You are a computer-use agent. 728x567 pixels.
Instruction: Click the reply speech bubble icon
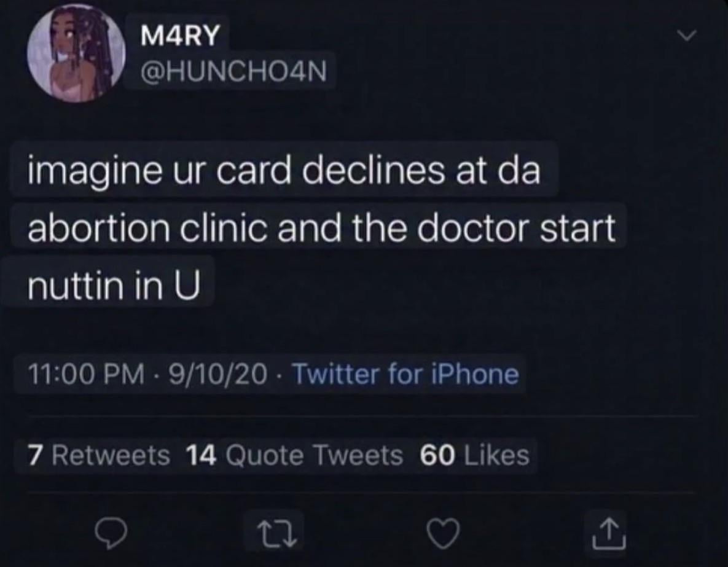point(111,534)
